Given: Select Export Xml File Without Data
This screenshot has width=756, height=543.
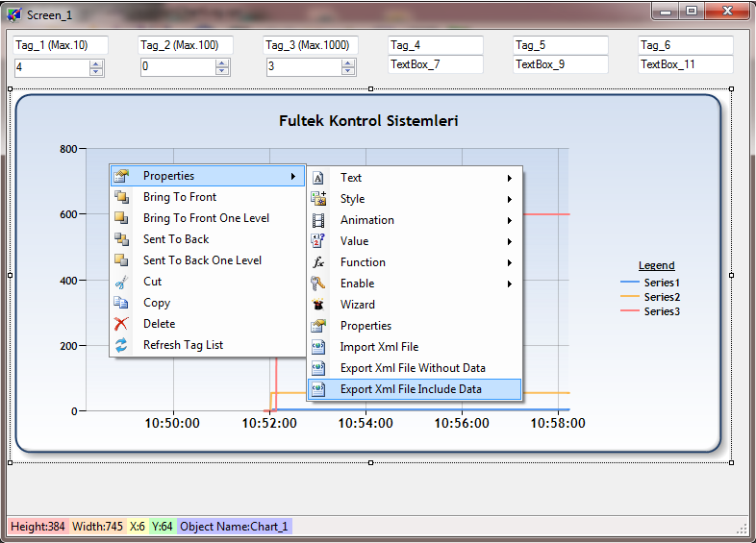Looking at the screenshot, I should point(413,368).
